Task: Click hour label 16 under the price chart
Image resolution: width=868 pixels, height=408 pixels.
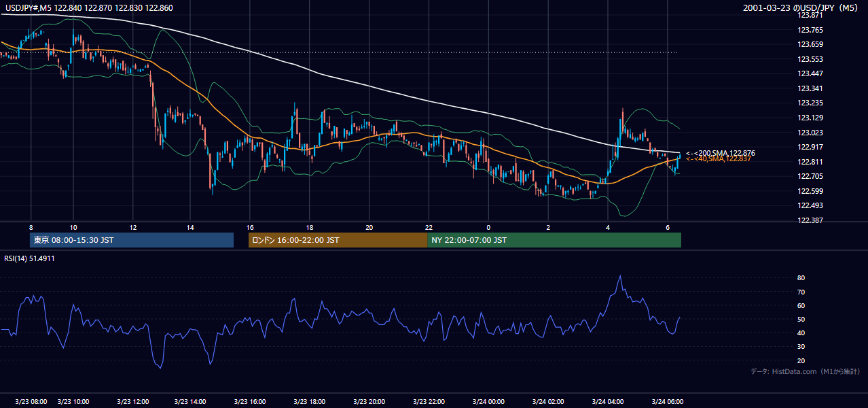Action: 250,228
